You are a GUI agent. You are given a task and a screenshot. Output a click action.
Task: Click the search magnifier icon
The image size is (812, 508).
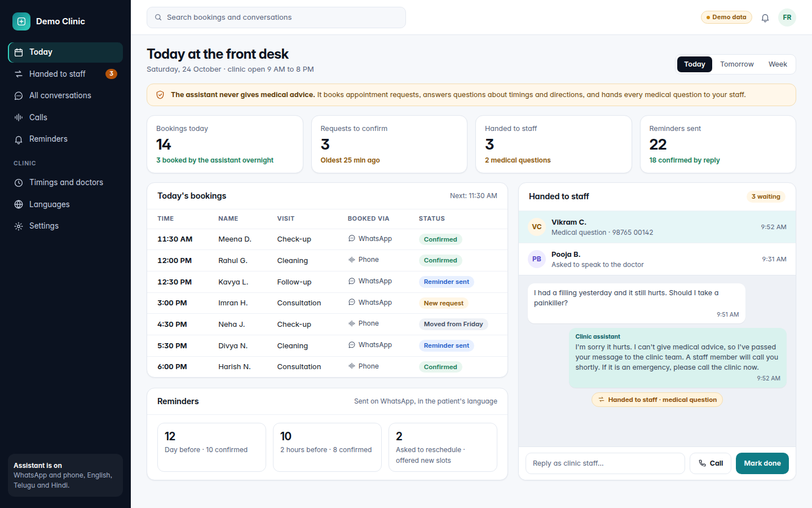tap(158, 17)
